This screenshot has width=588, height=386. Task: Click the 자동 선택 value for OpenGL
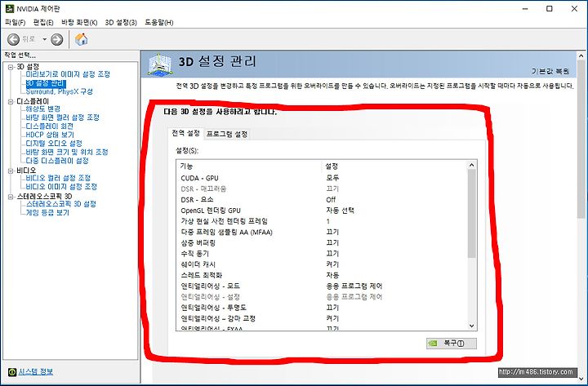[340, 211]
